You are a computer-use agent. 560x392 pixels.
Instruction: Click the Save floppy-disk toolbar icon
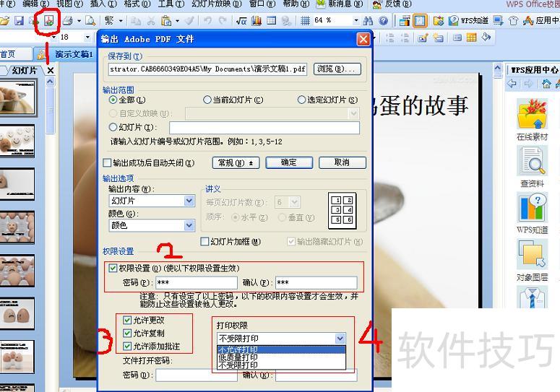[x=19, y=21]
